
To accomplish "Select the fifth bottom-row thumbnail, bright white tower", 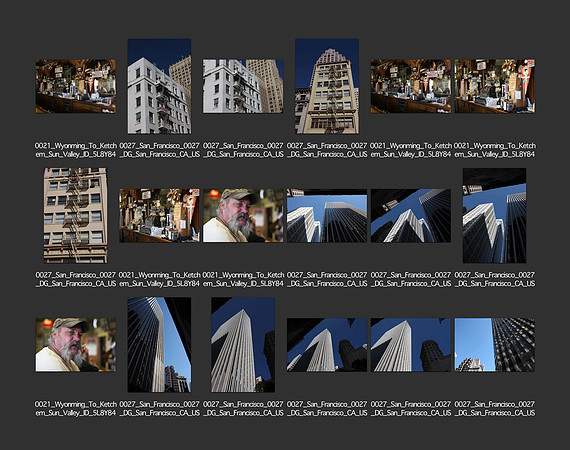I will coord(411,345).
